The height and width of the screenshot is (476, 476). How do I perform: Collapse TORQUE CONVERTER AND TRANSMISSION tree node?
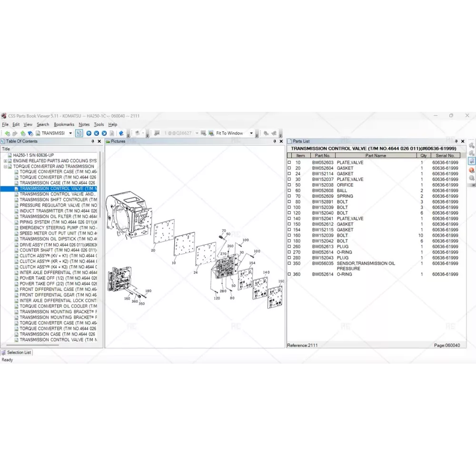pyautogui.click(x=5, y=167)
